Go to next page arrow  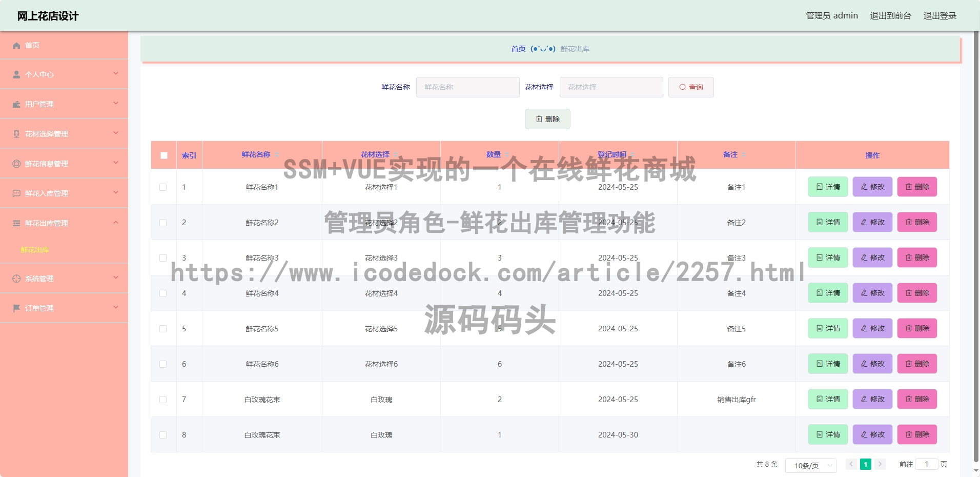(880, 464)
